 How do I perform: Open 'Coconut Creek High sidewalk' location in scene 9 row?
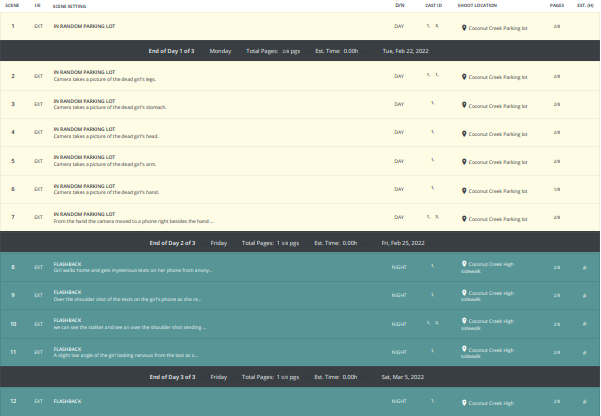point(487,296)
